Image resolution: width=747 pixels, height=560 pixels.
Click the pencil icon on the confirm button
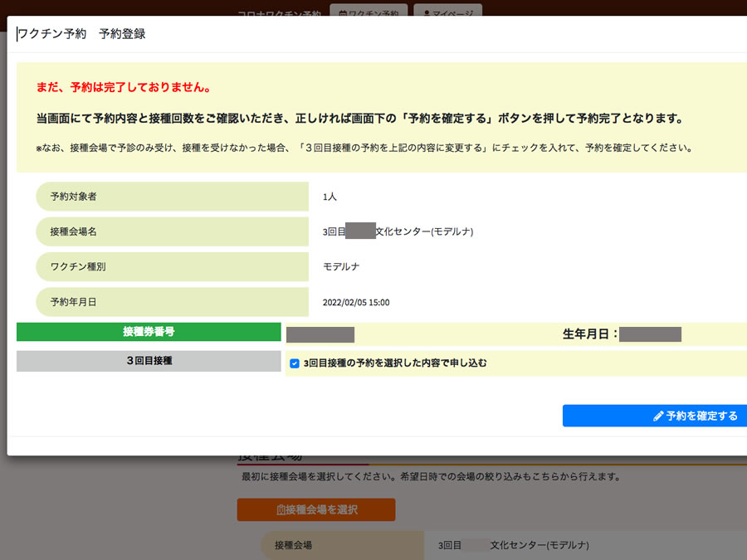[658, 416]
